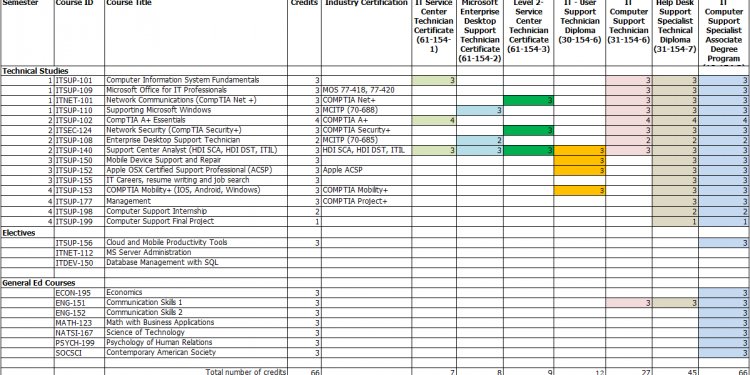750x375 pixels.
Task: Select the 'ITSUP-102' course ID cell
Action: click(79, 121)
